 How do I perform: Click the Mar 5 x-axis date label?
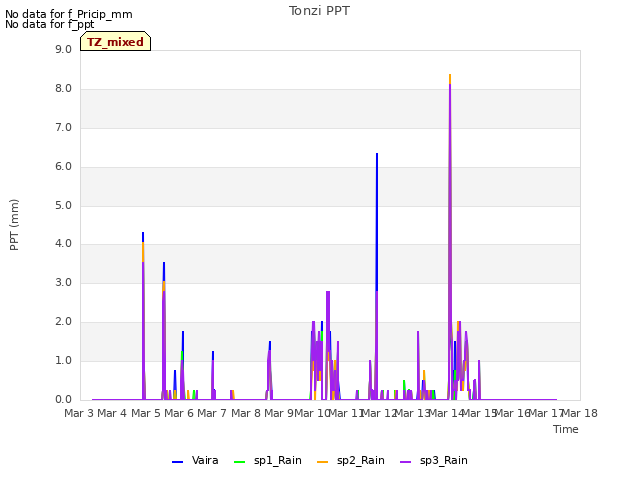(x=146, y=413)
